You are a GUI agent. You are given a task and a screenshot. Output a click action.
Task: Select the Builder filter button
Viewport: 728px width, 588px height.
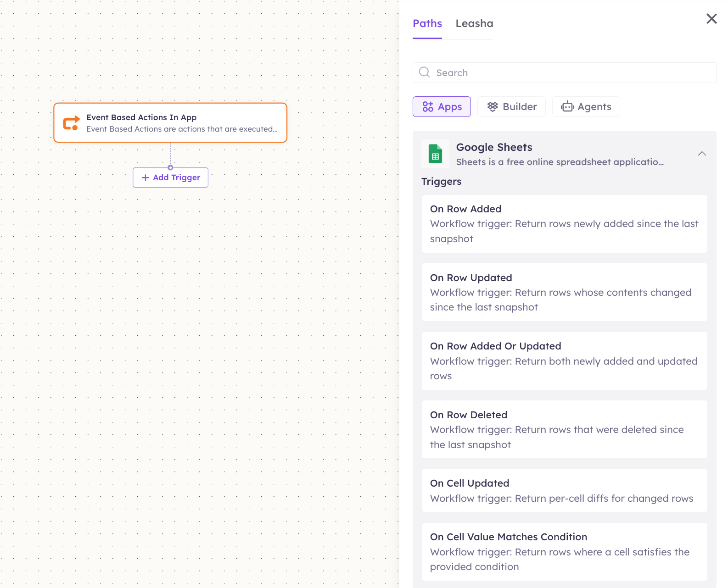[x=511, y=106]
